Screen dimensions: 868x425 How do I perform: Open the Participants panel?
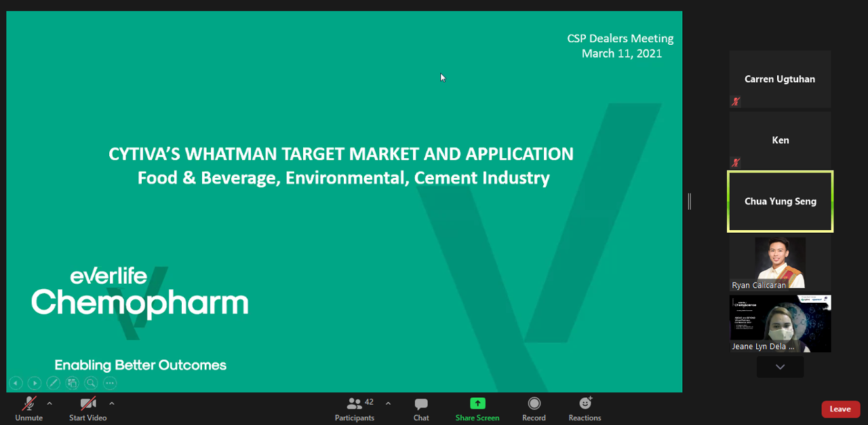[354, 409]
